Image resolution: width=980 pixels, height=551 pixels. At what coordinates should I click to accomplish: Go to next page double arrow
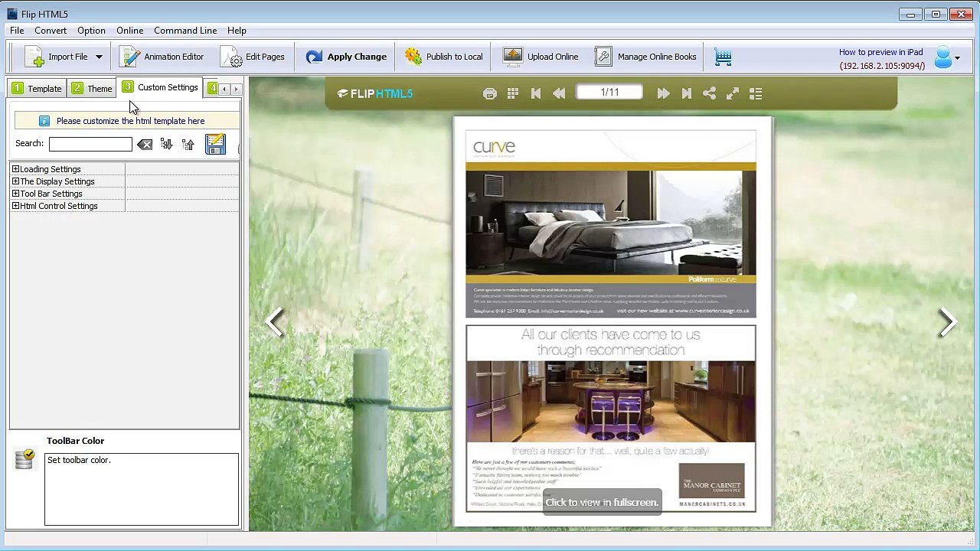(663, 93)
